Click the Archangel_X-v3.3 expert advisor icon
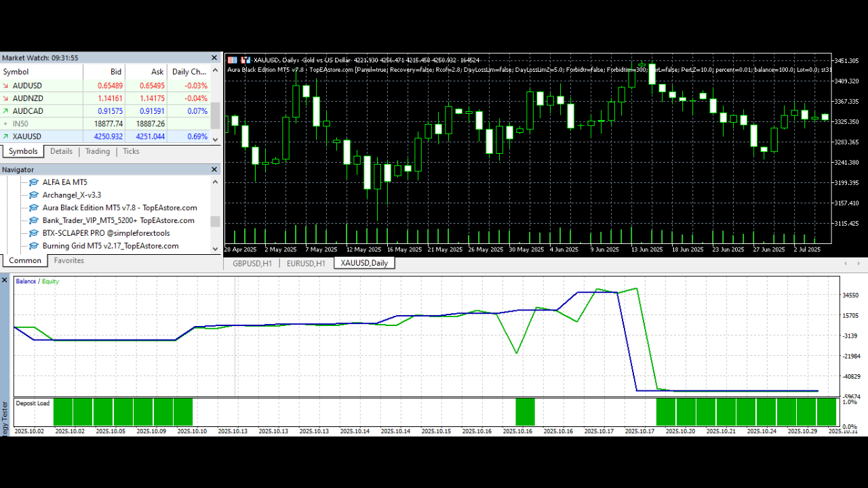 [34, 195]
